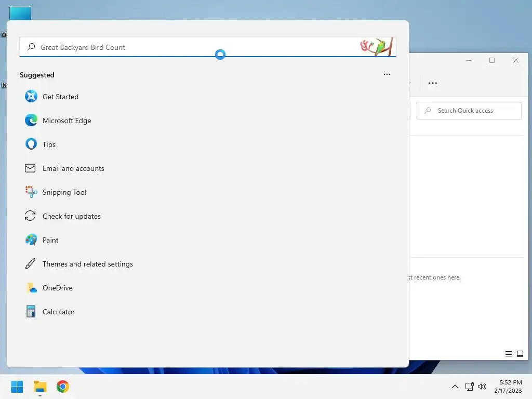Click Great Backyard Bird Count search field
This screenshot has width=532, height=399.
pos(207,47)
